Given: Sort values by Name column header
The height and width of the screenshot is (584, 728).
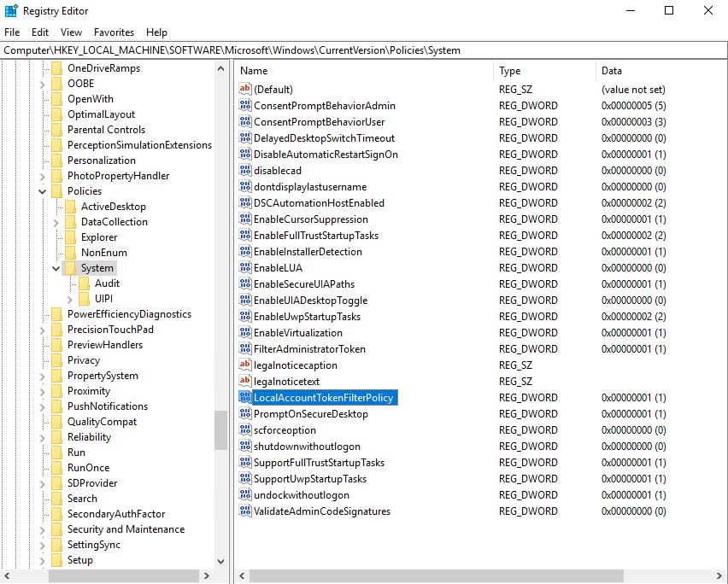Looking at the screenshot, I should (x=364, y=71).
